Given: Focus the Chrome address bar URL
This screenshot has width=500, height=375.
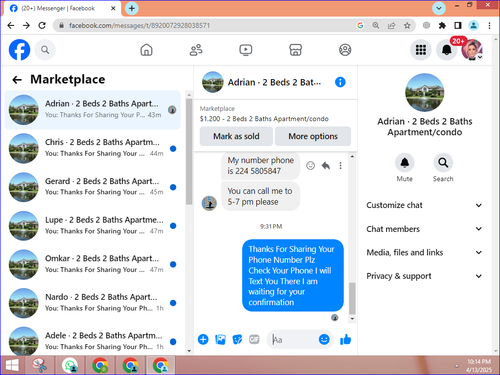Looking at the screenshot, I should click(139, 25).
